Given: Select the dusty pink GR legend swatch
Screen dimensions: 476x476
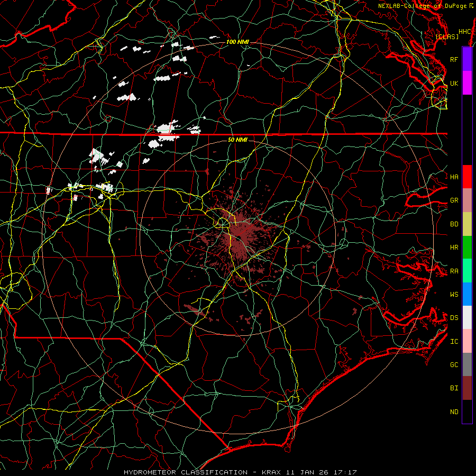Looking at the screenshot, I should (x=467, y=200).
